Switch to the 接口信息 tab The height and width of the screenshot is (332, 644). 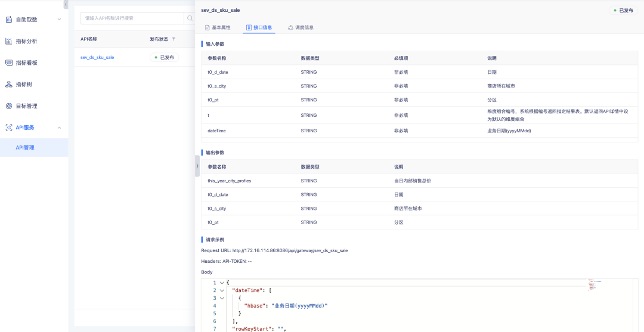[x=259, y=27]
